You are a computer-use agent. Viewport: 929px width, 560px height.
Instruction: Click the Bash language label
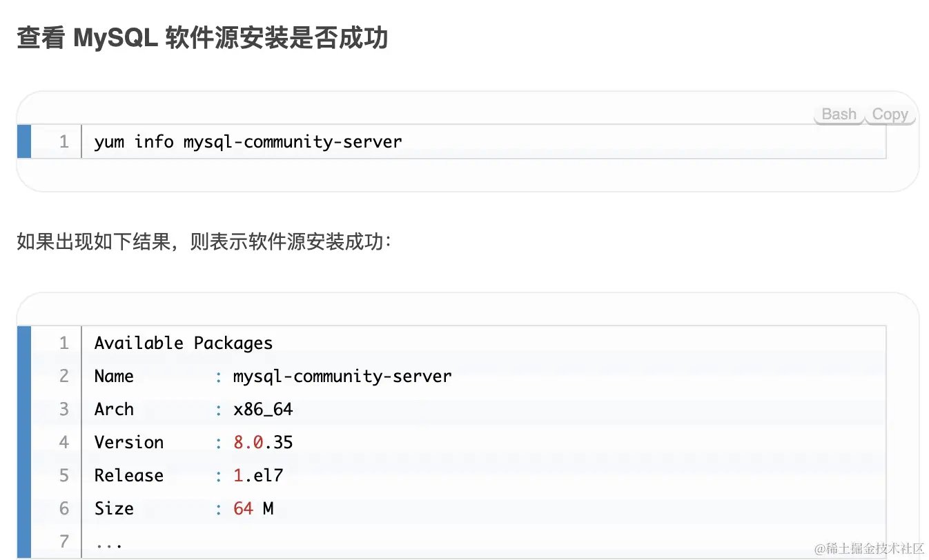(x=839, y=114)
